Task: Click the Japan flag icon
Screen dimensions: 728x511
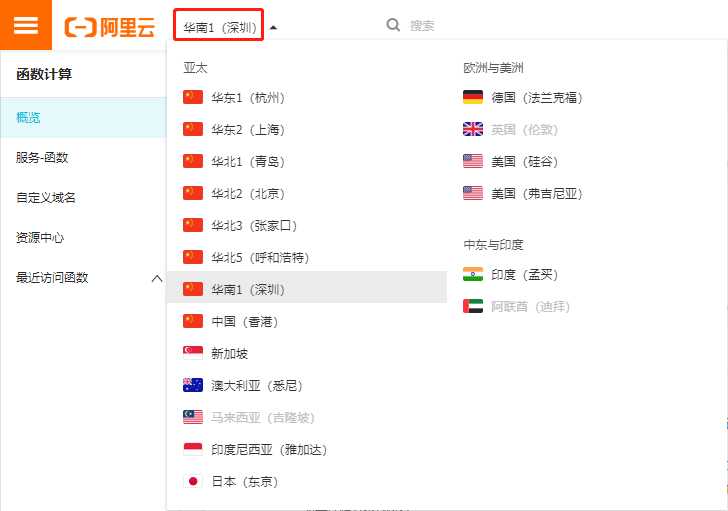Action: 193,481
